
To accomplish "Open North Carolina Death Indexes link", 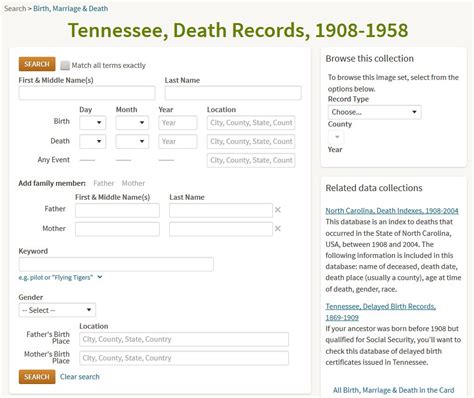I will (x=392, y=211).
